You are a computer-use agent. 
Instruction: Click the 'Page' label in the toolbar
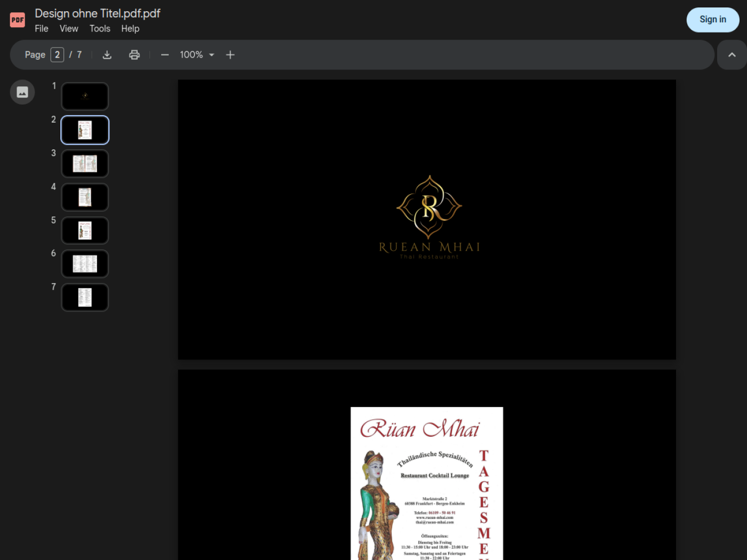click(x=35, y=55)
